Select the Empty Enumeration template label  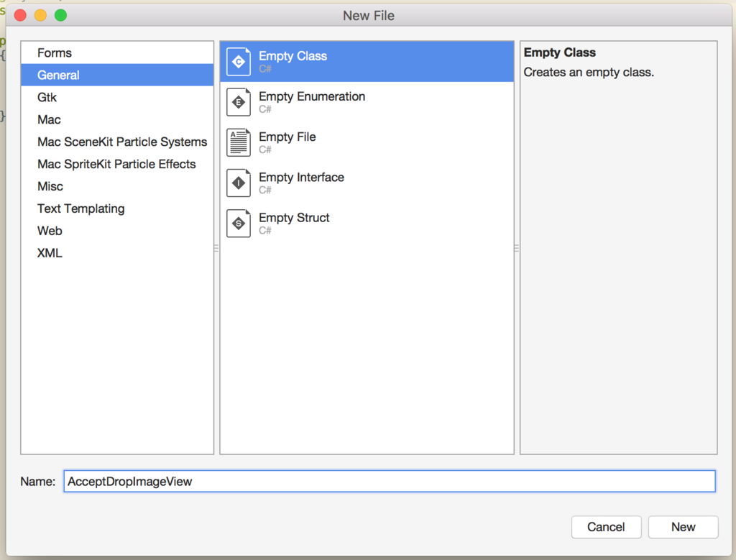(x=312, y=96)
